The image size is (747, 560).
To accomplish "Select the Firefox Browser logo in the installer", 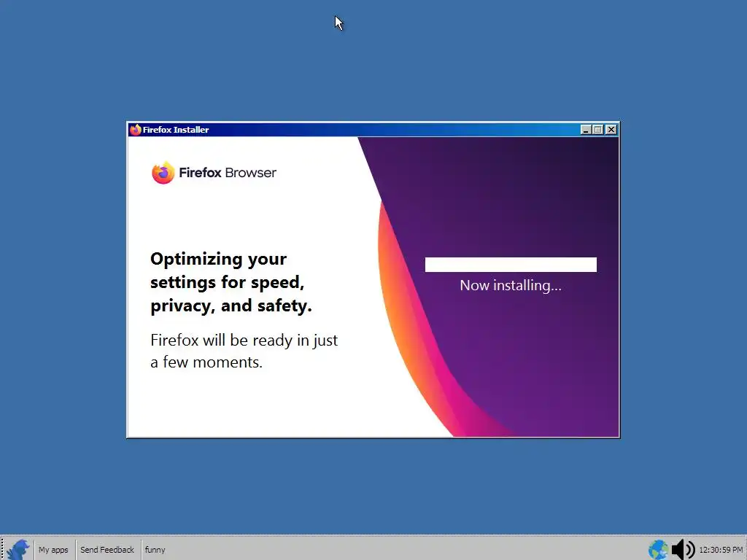I will [x=214, y=172].
